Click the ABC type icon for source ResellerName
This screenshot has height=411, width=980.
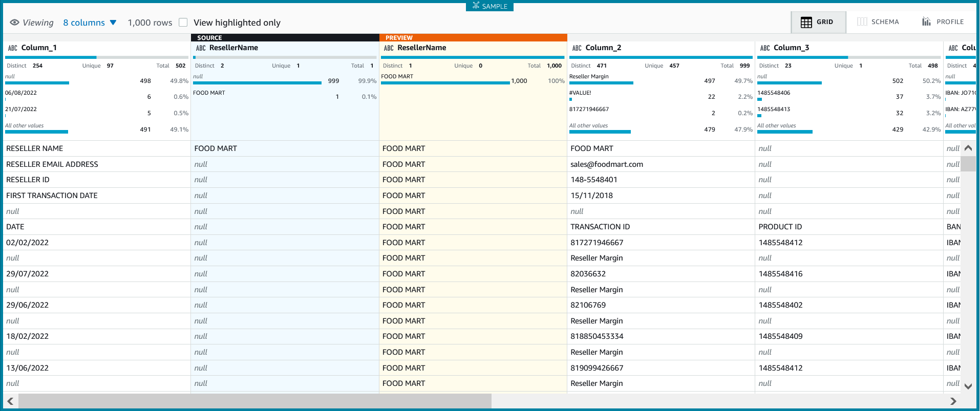coord(201,48)
